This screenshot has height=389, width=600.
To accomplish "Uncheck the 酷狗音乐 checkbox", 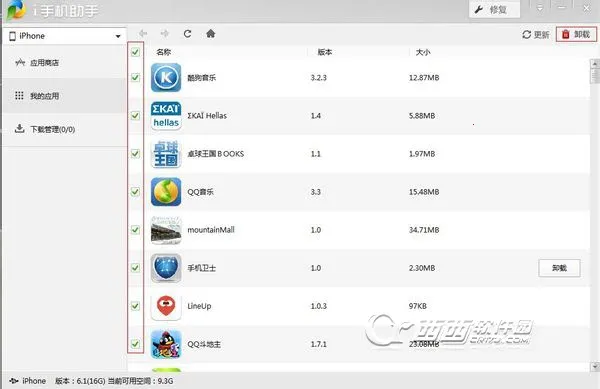I will click(x=135, y=77).
